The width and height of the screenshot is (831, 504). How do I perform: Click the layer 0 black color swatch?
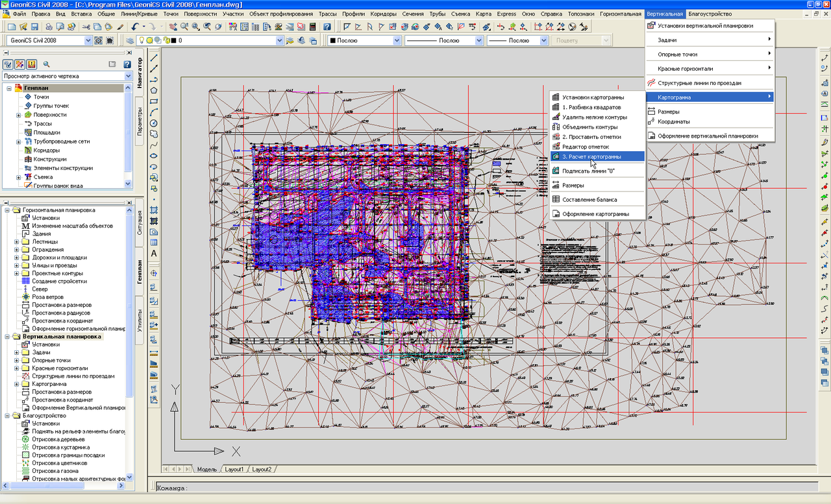[x=173, y=40]
